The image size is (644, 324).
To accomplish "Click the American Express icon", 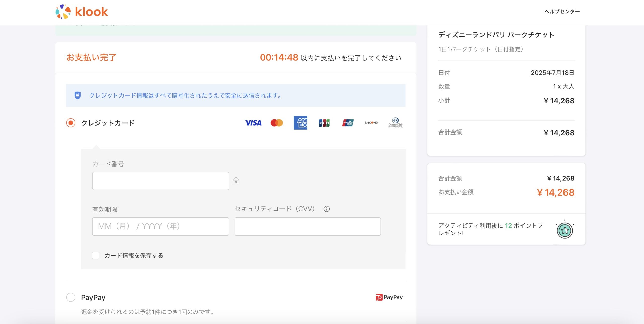I will click(x=300, y=123).
